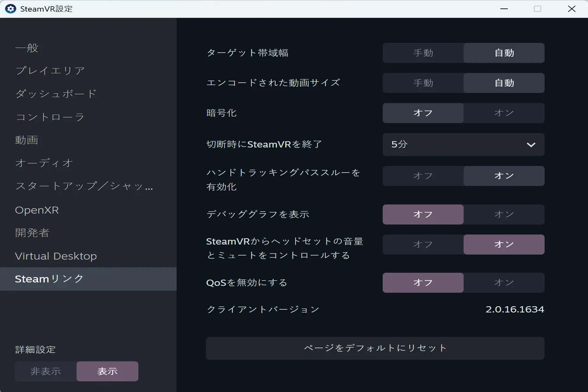Set エンコードされた動画サイズ to 手動
Screen dimensions: 588x392
coord(423,83)
